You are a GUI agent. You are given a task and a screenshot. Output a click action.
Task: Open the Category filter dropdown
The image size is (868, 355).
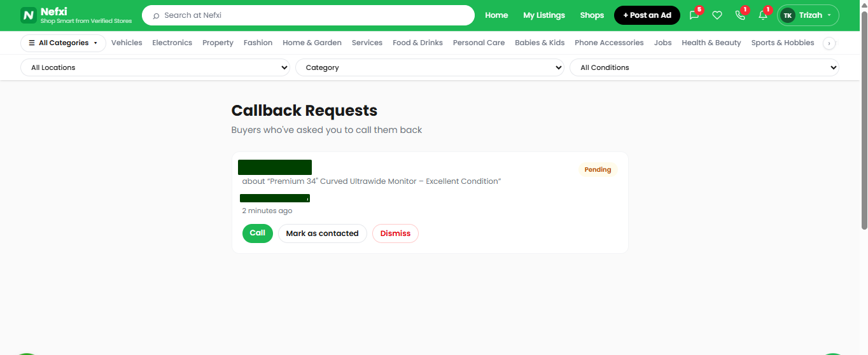click(430, 67)
